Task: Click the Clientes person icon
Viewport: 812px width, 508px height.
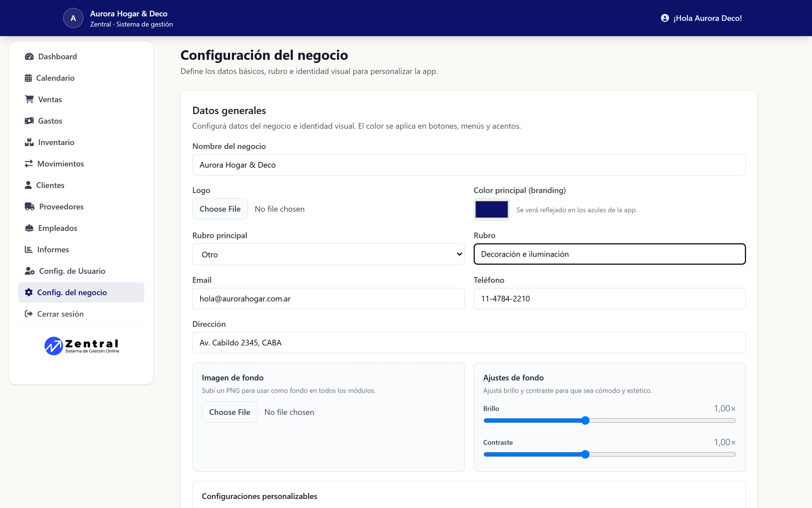Action: [28, 185]
